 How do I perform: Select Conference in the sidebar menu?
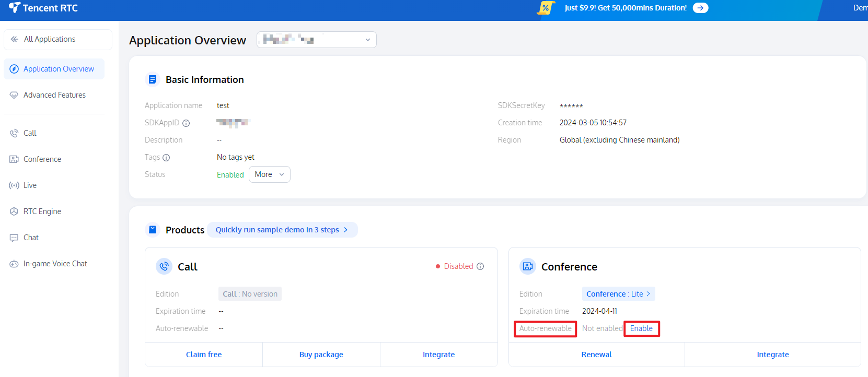point(42,159)
